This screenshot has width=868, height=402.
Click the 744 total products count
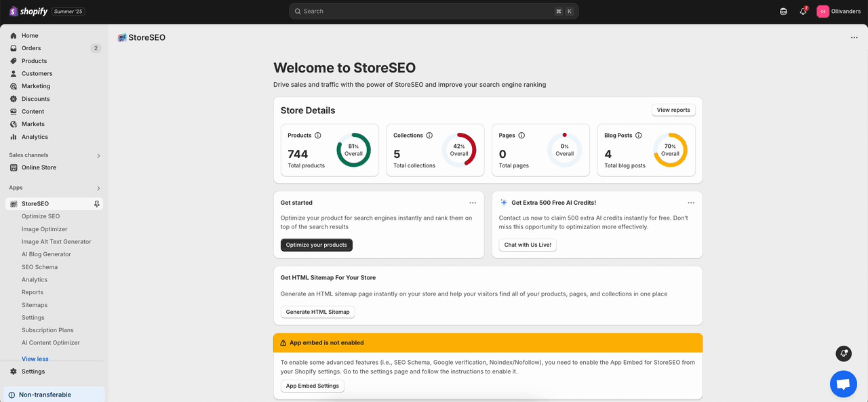(x=298, y=154)
